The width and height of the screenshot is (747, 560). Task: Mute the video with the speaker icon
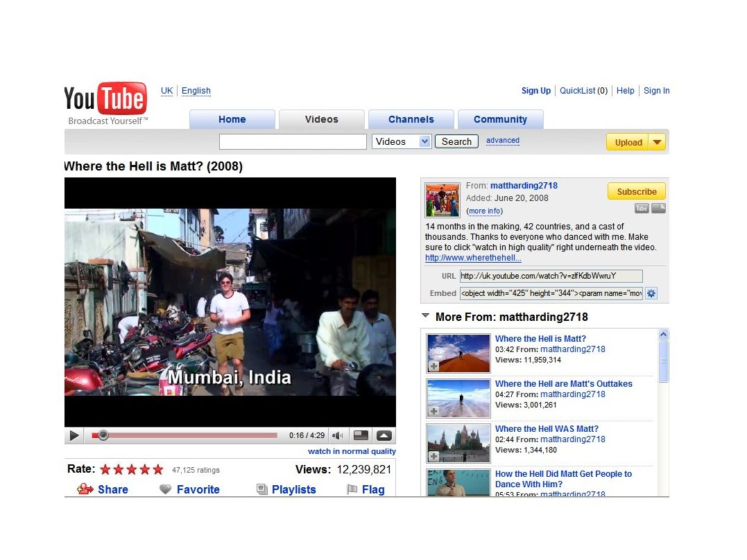tap(338, 435)
